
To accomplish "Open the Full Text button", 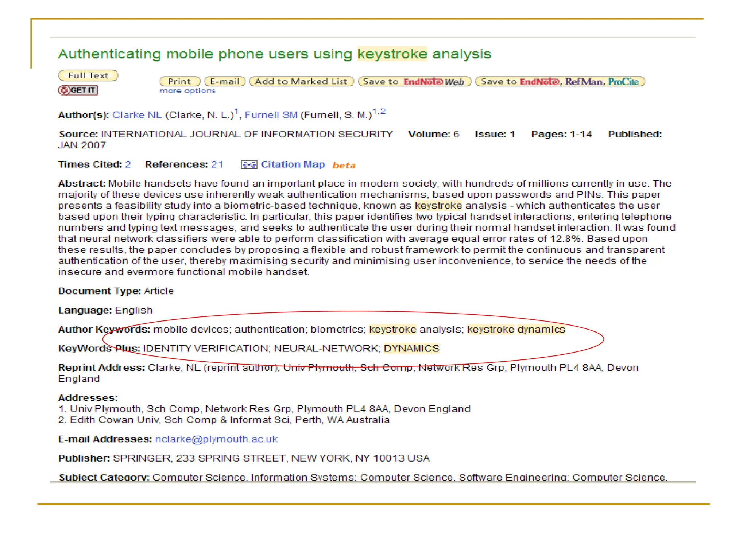I will (x=88, y=75).
